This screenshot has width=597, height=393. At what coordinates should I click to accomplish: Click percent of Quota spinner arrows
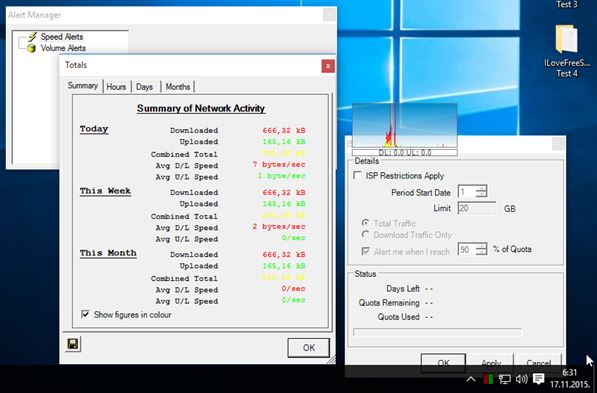481,250
